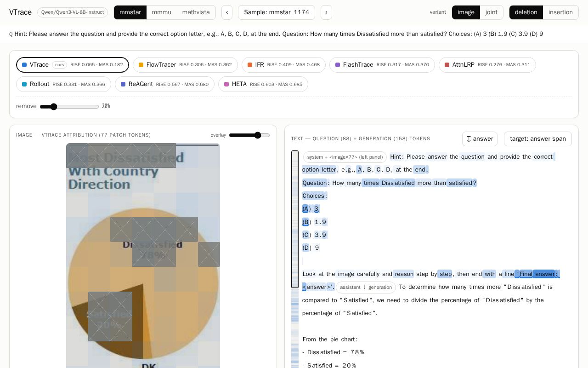Select insertion mode
The width and height of the screenshot is (588, 368).
pos(560,12)
